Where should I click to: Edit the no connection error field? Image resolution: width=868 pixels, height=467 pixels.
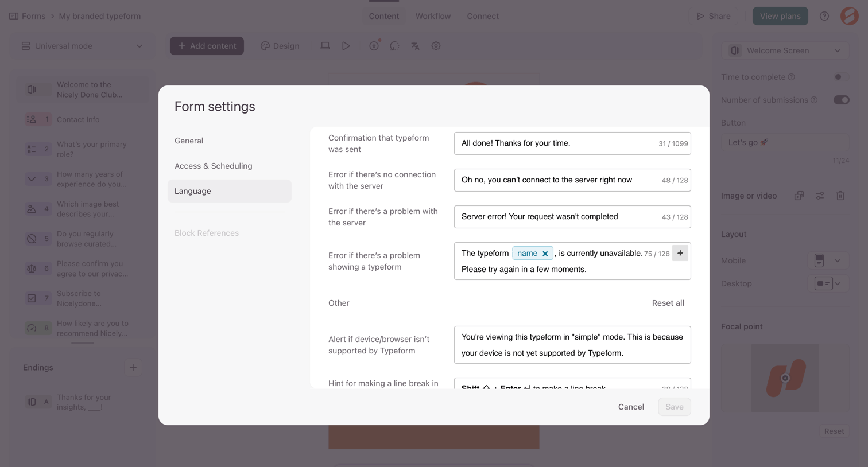click(572, 180)
